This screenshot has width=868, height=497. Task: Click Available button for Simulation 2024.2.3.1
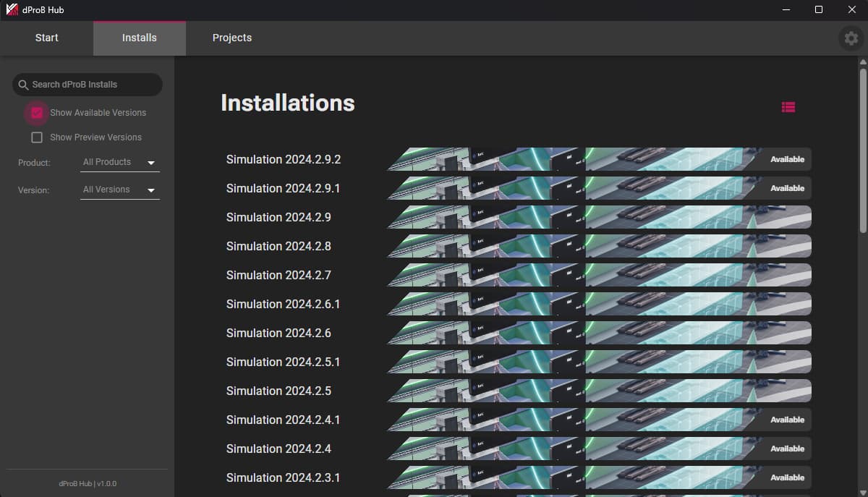point(787,477)
